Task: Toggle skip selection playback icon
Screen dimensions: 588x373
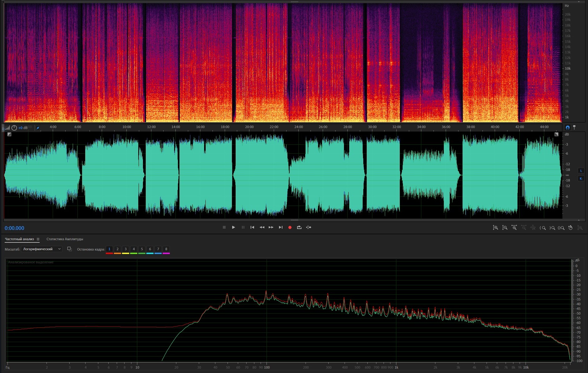Action: click(309, 227)
